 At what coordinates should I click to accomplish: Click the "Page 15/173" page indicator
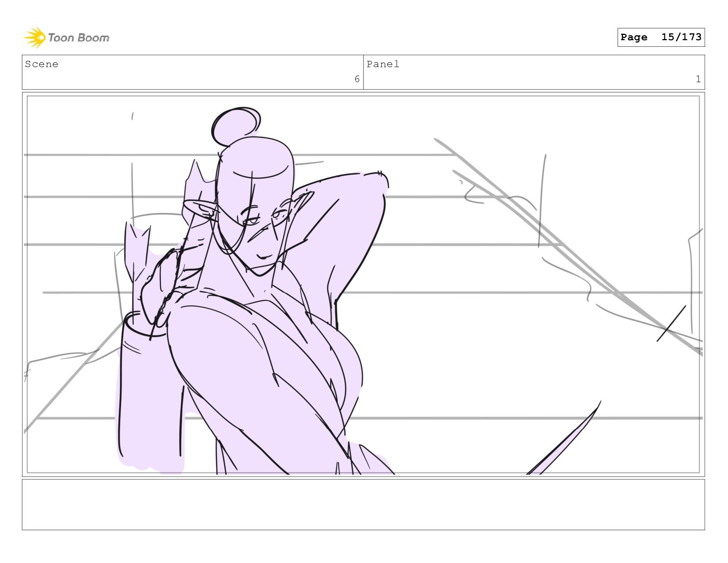661,37
